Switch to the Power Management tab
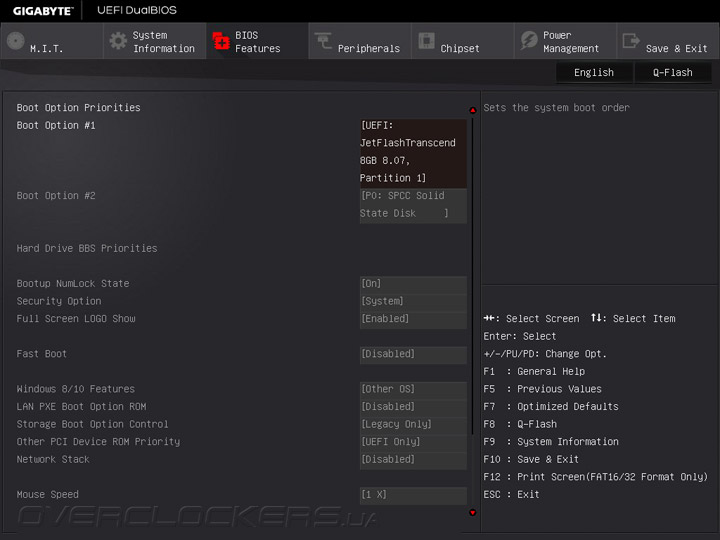The width and height of the screenshot is (720, 540). pyautogui.click(x=565, y=41)
